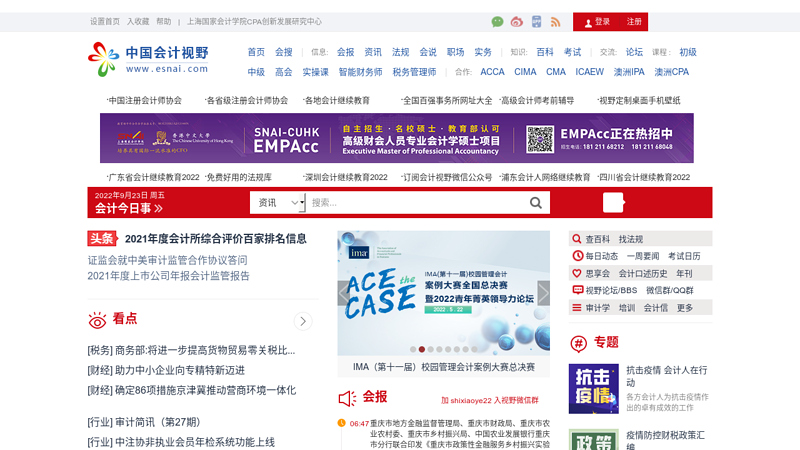This screenshot has width=800, height=450.
Task: Click the ACE the CASE slide image
Action: pos(443,293)
